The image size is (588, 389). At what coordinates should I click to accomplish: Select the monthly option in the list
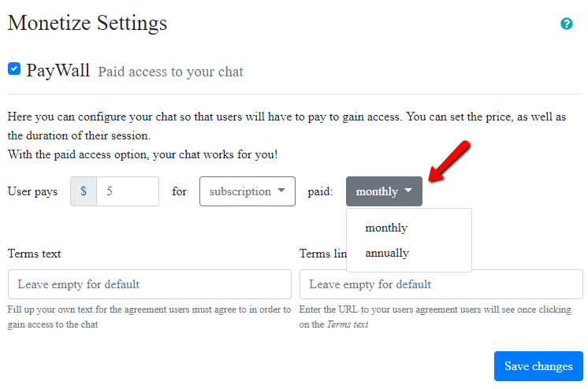pyautogui.click(x=386, y=228)
